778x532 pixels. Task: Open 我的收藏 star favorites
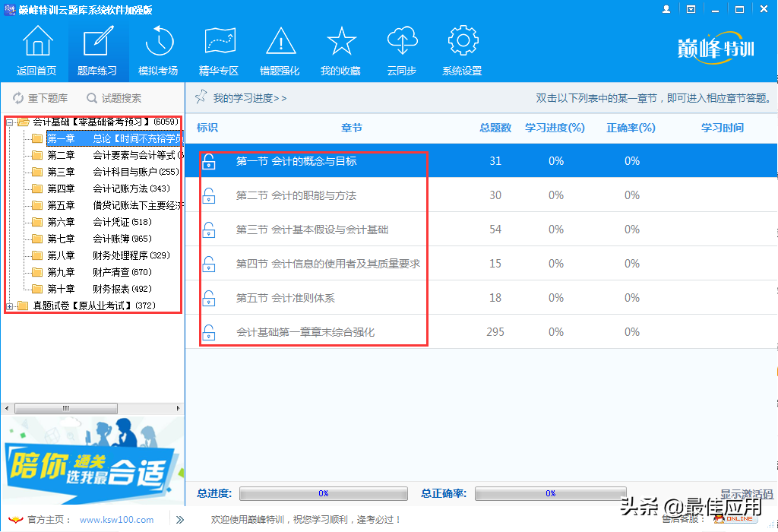point(340,42)
